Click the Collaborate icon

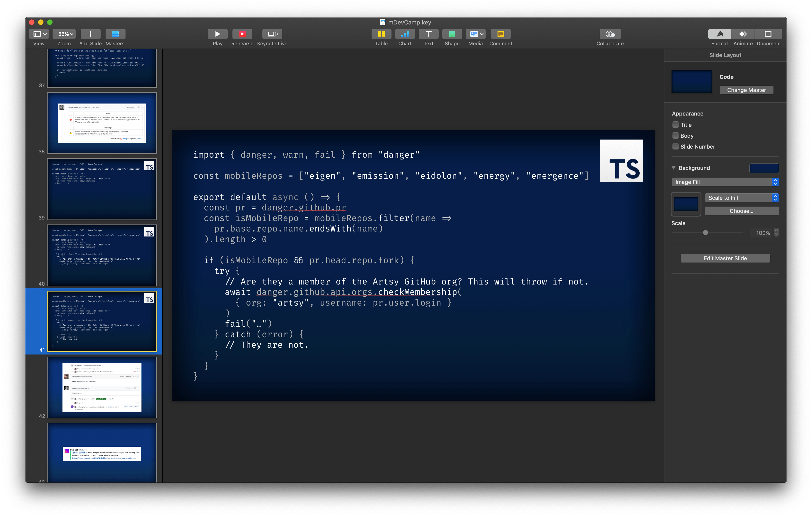point(610,34)
